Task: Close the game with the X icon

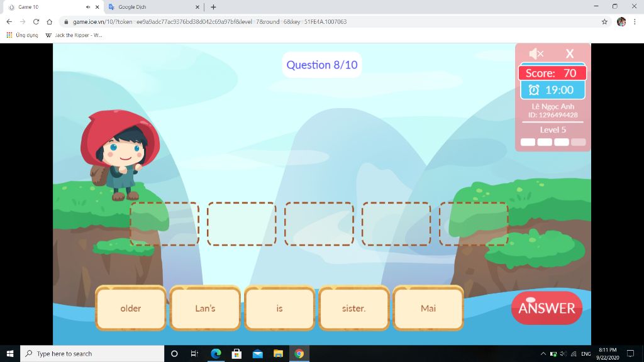Action: click(570, 53)
